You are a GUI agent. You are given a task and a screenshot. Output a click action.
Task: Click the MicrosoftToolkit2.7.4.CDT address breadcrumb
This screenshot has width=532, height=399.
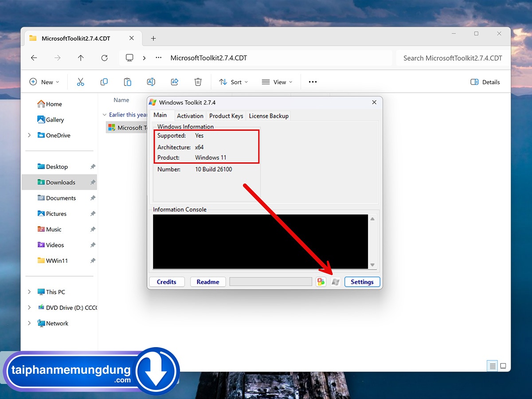point(208,58)
